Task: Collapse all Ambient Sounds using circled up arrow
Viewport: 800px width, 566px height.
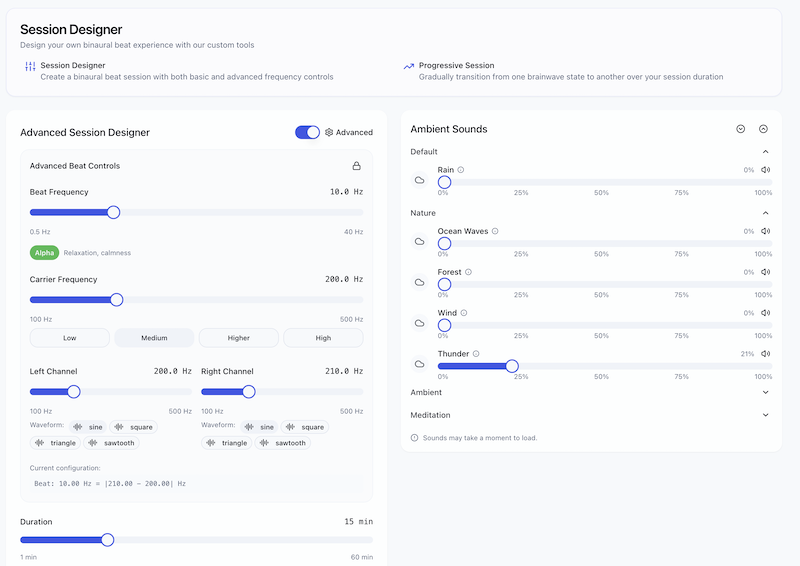Action: (x=763, y=129)
